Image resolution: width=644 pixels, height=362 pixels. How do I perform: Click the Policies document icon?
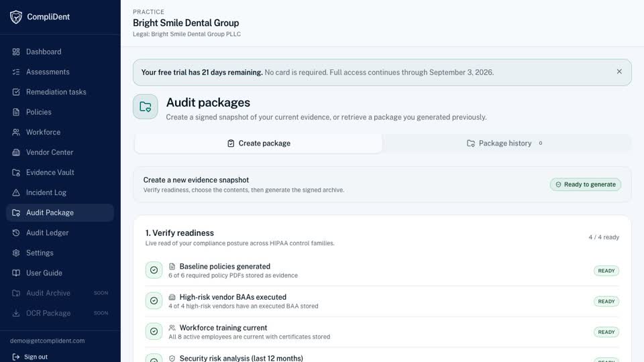[x=16, y=112]
